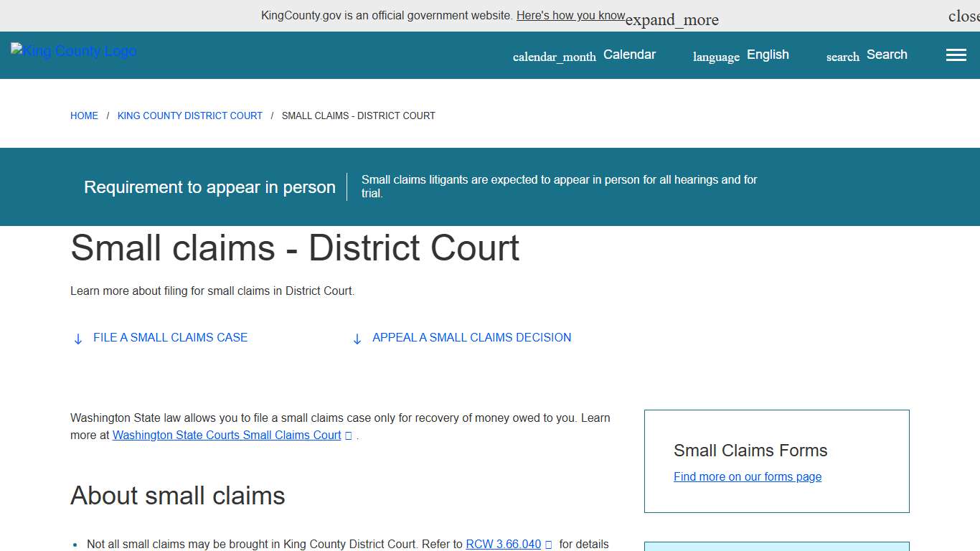Expand the Search option in the header
The image size is (980, 551).
887,54
